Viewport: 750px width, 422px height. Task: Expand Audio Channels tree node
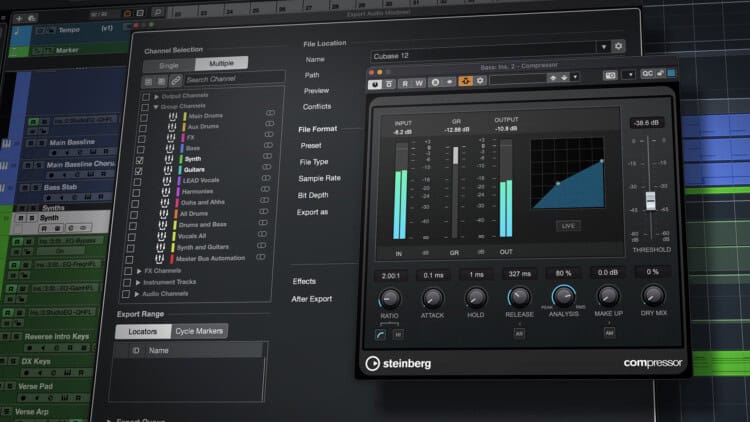coord(137,294)
